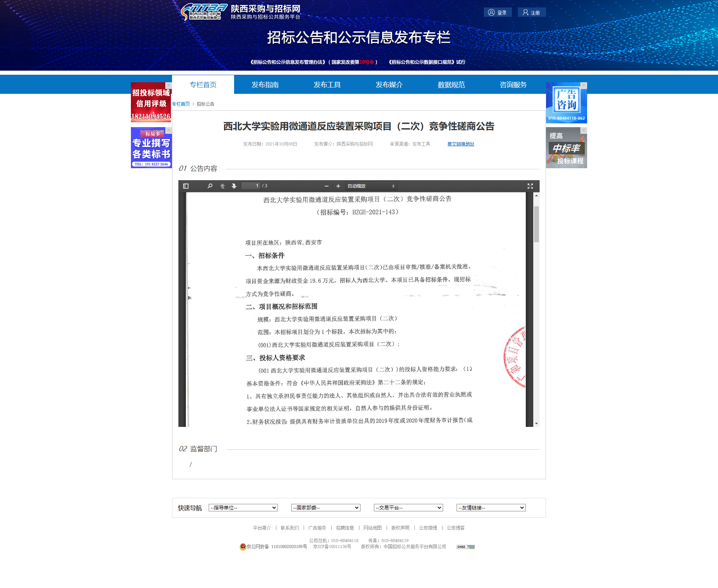Toggle the PDF viewer sidebar
718x588 pixels.
click(x=186, y=186)
